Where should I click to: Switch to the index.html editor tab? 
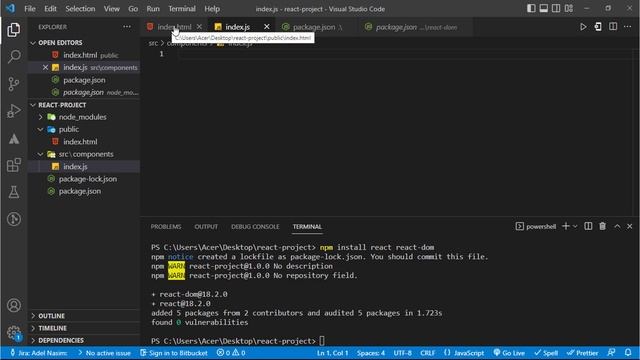coord(174,27)
